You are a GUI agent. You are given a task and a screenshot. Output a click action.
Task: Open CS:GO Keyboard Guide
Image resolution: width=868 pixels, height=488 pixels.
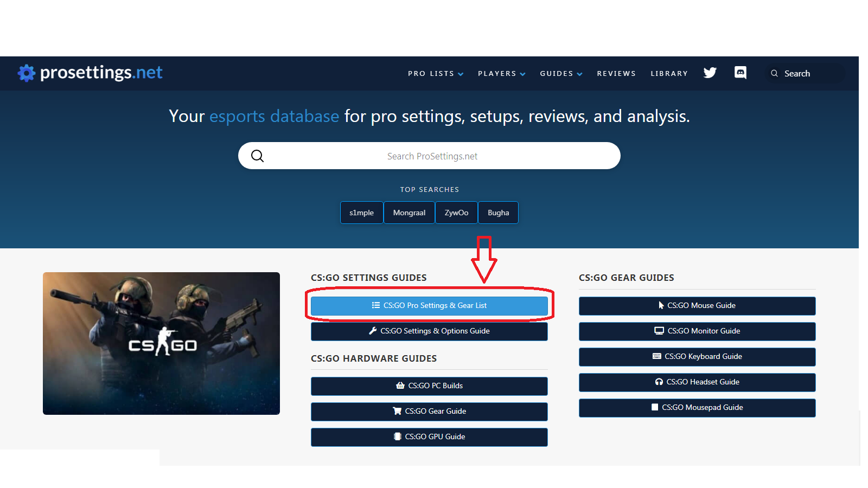pos(697,357)
